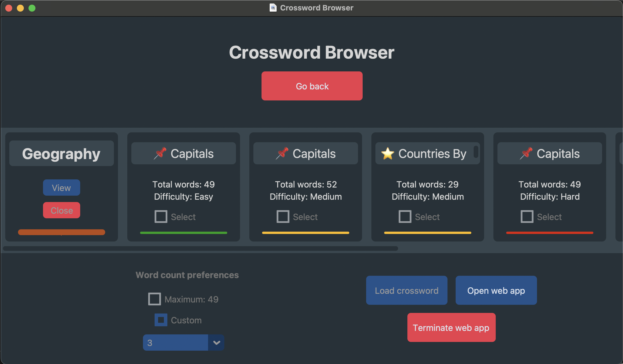
Task: Click the Go back button
Action: (312, 86)
